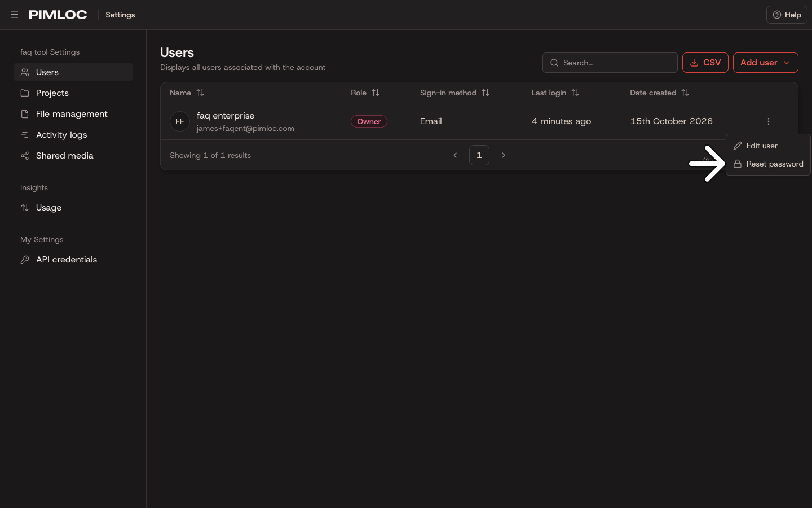Viewport: 812px width, 508px height.
Task: Click the API credentials key icon
Action: point(25,260)
